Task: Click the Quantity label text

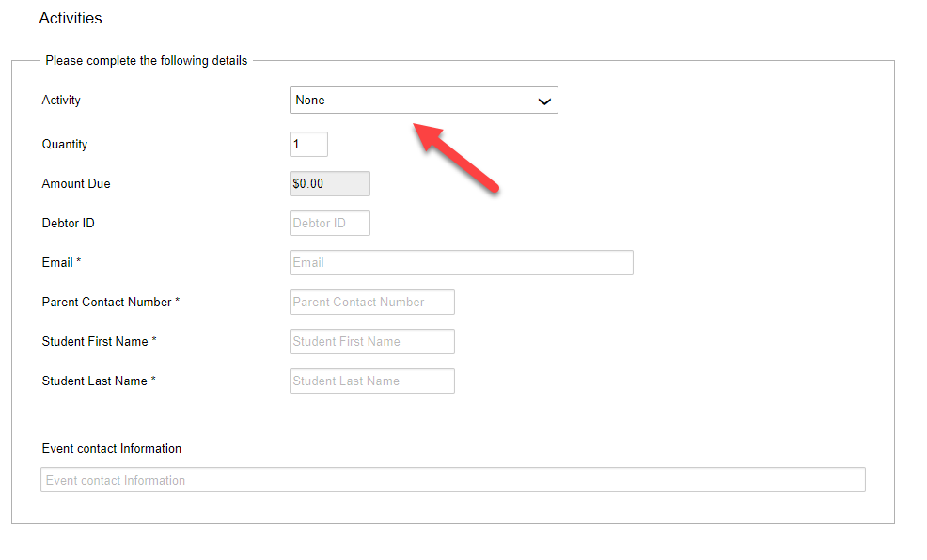Action: [x=65, y=144]
